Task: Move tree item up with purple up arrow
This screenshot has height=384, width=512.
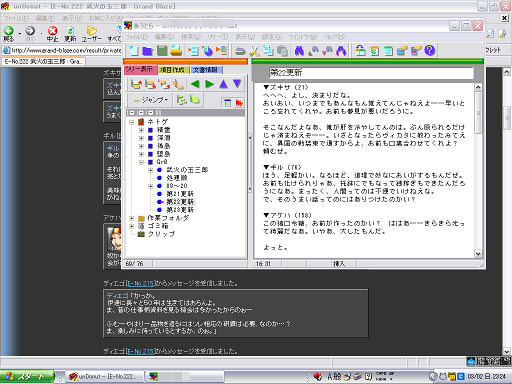Action: pyautogui.click(x=223, y=84)
